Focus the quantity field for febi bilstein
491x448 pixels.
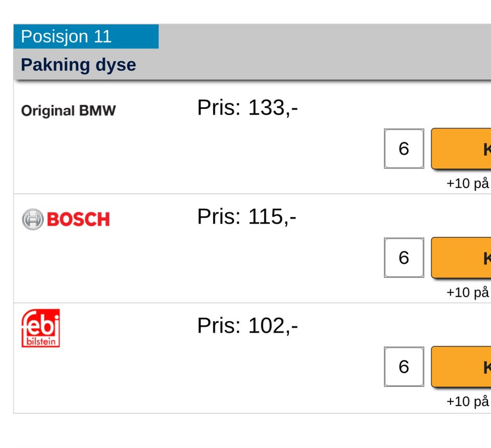coord(404,367)
